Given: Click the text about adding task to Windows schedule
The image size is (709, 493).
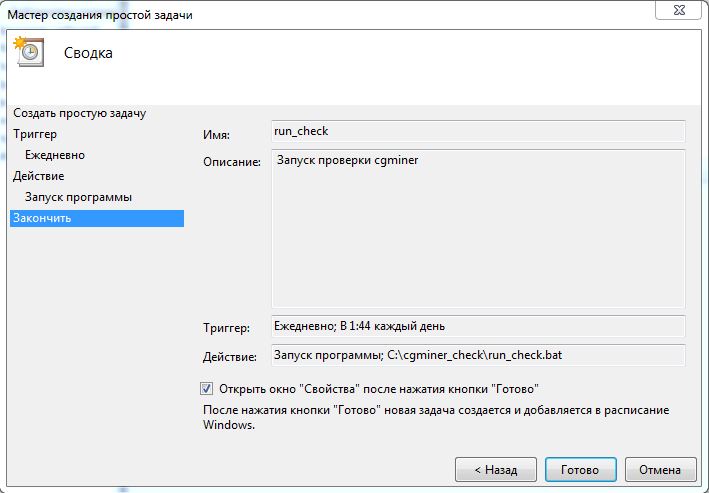Looking at the screenshot, I should (436, 417).
